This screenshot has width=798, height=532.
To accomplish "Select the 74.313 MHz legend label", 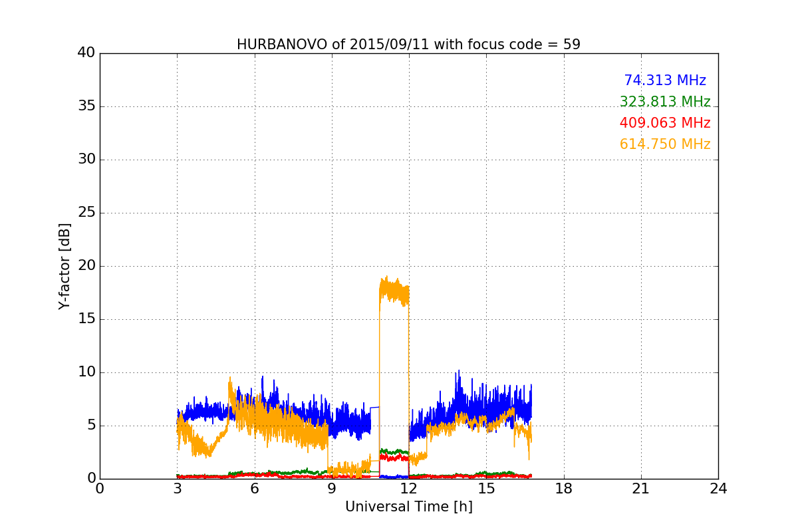I will click(665, 80).
